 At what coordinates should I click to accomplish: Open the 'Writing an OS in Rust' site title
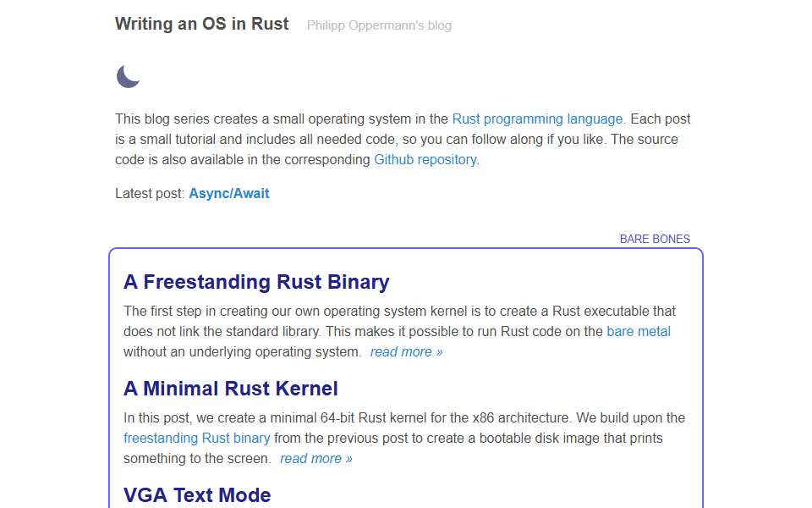pos(202,24)
